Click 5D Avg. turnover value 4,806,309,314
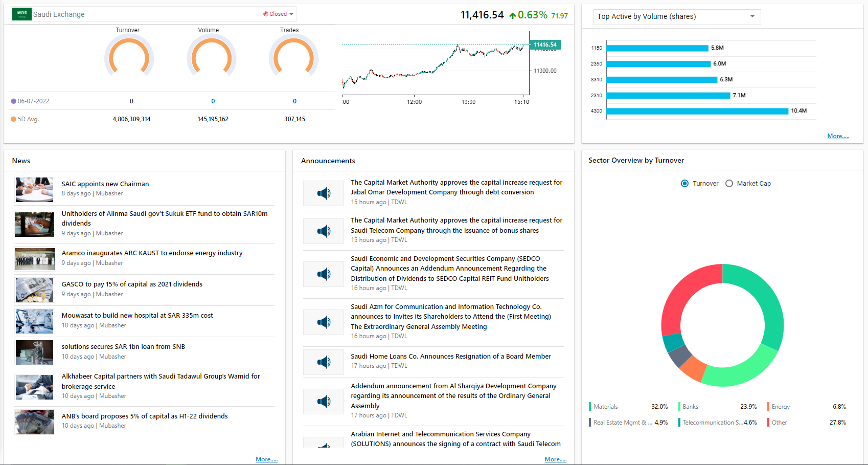Screen dimensions: 868x465 [x=131, y=119]
